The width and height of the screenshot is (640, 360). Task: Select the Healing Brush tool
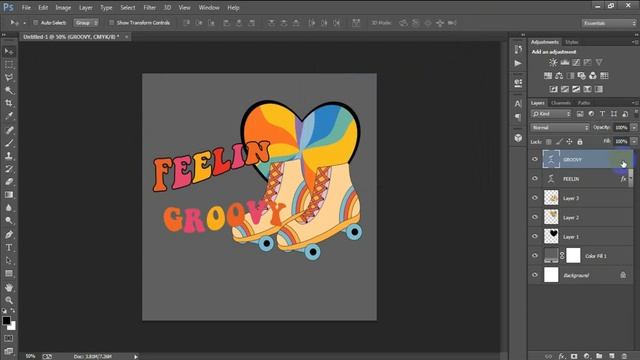coord(9,130)
